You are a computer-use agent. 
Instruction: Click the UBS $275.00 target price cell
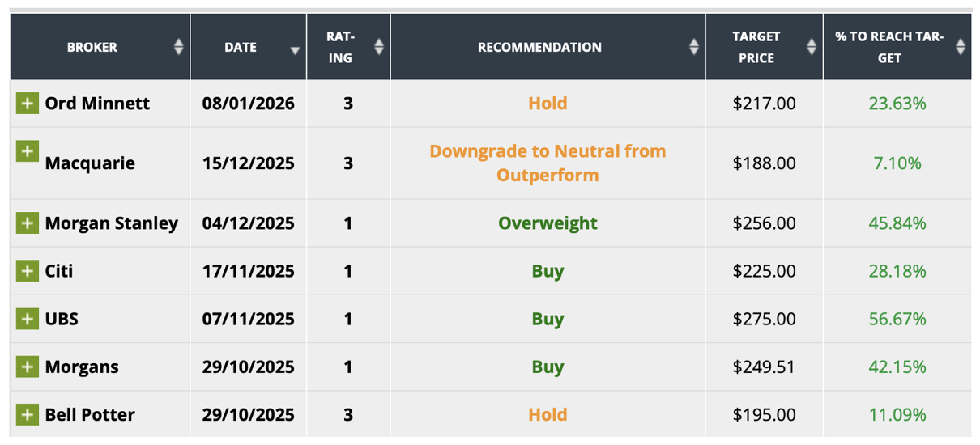click(764, 319)
